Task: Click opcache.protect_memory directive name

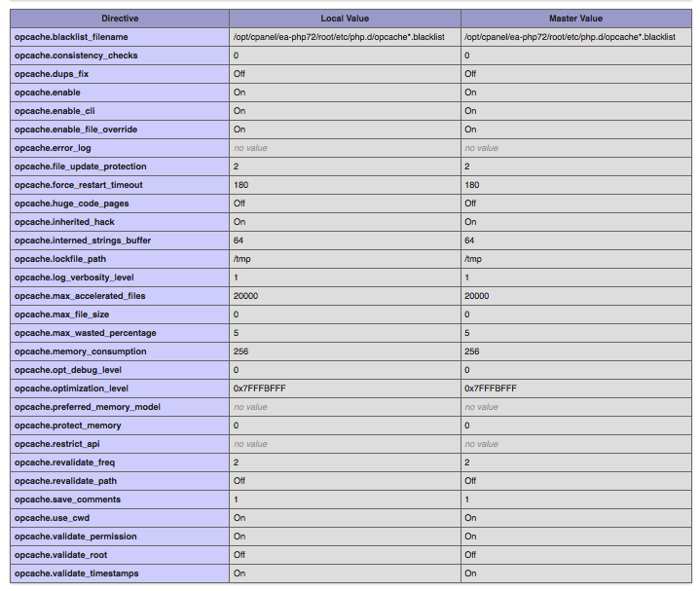Action: tap(67, 425)
